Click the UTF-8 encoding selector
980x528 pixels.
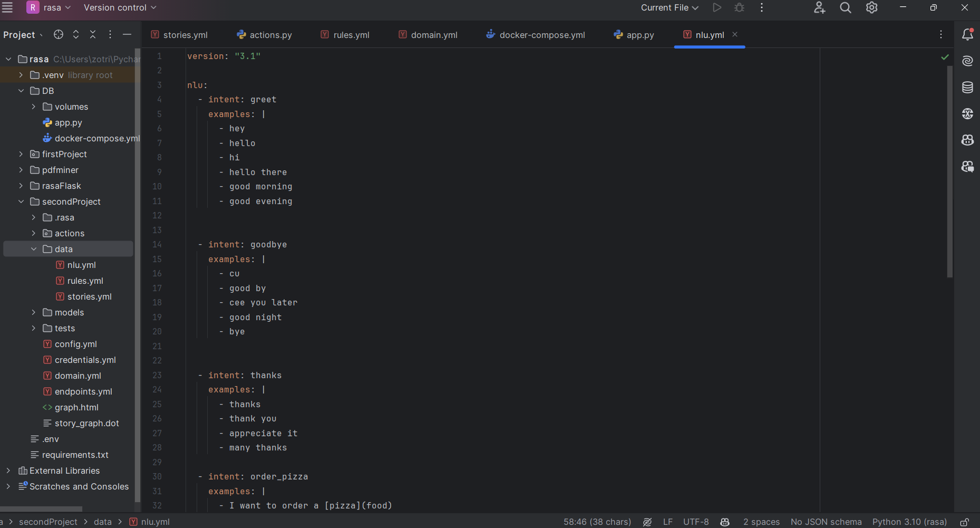click(x=696, y=522)
